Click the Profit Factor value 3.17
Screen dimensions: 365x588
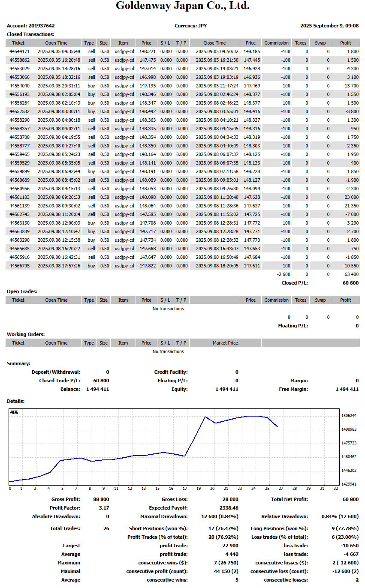coord(105,508)
